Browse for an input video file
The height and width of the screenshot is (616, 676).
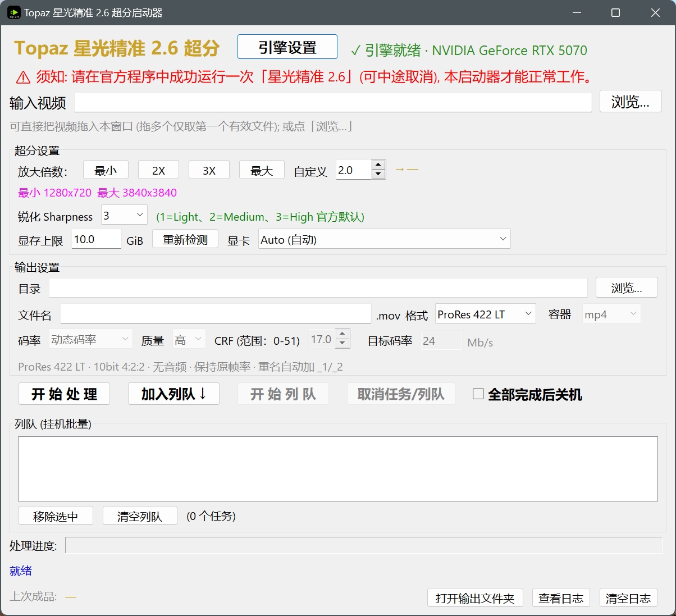(x=631, y=102)
